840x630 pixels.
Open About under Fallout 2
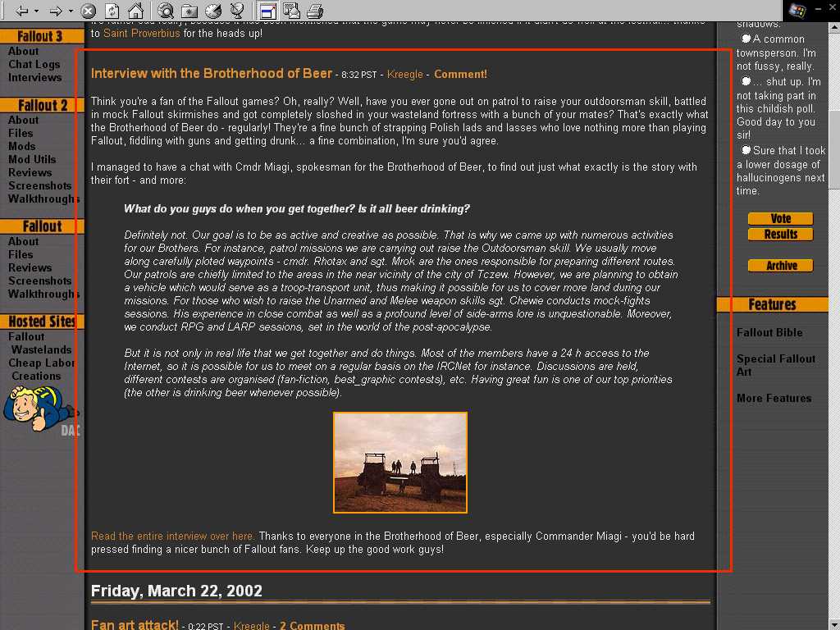click(x=24, y=120)
